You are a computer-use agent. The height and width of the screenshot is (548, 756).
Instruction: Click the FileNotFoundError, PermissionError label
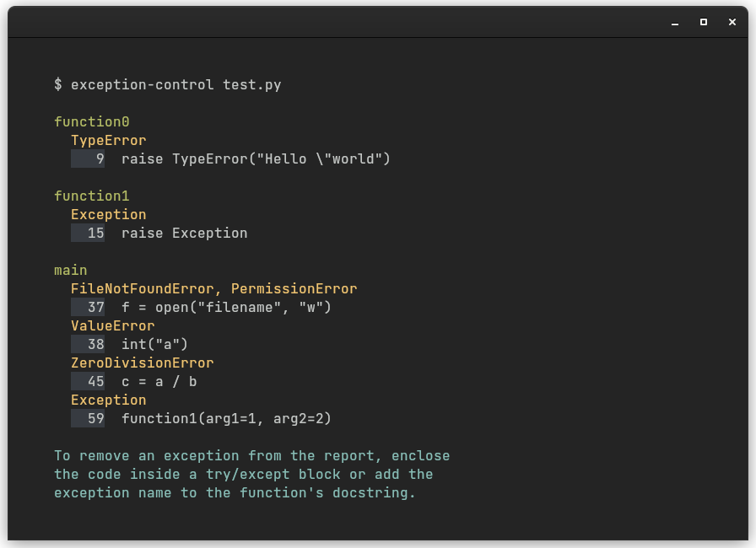[213, 288]
